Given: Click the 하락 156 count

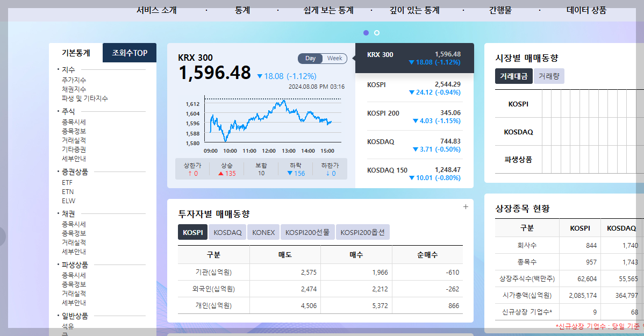Looking at the screenshot, I should pyautogui.click(x=296, y=173).
